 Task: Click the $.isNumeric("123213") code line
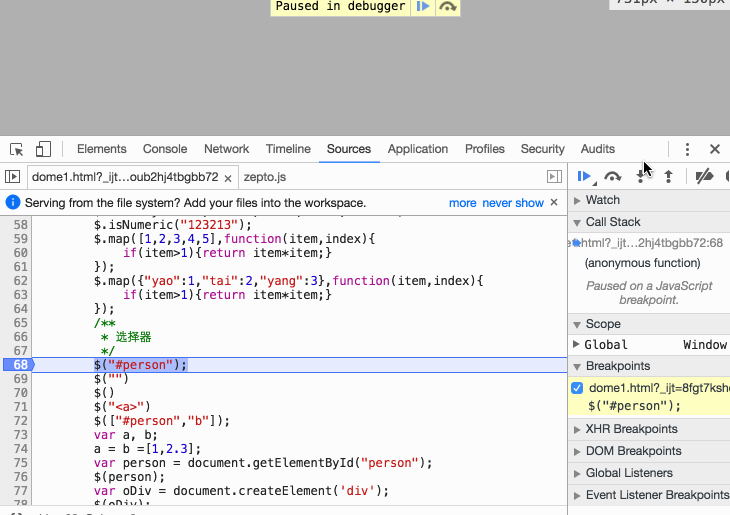[173, 225]
